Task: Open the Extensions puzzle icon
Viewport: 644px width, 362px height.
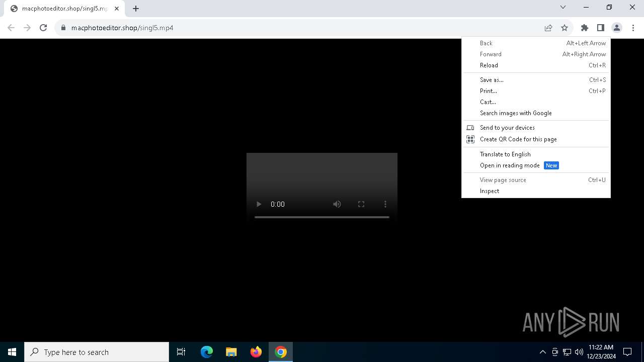Action: [x=585, y=28]
